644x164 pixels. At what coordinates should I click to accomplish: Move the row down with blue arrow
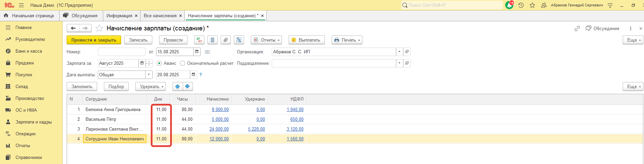point(187,86)
